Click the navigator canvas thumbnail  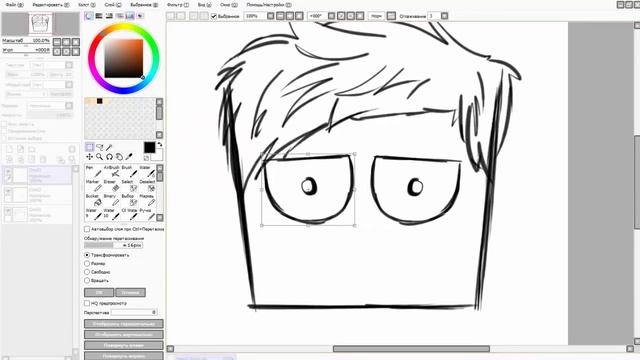point(41,24)
